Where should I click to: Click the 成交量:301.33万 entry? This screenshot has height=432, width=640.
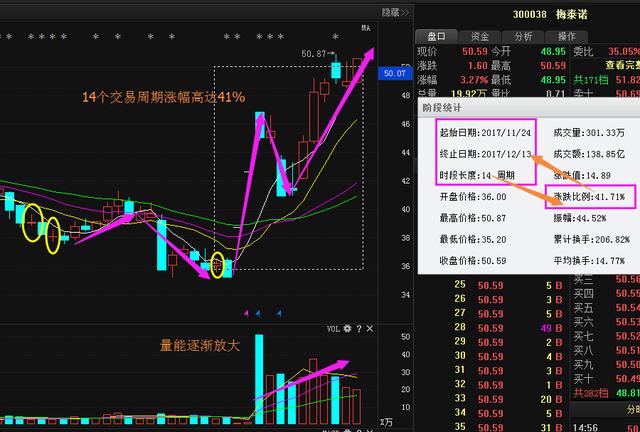(x=589, y=133)
